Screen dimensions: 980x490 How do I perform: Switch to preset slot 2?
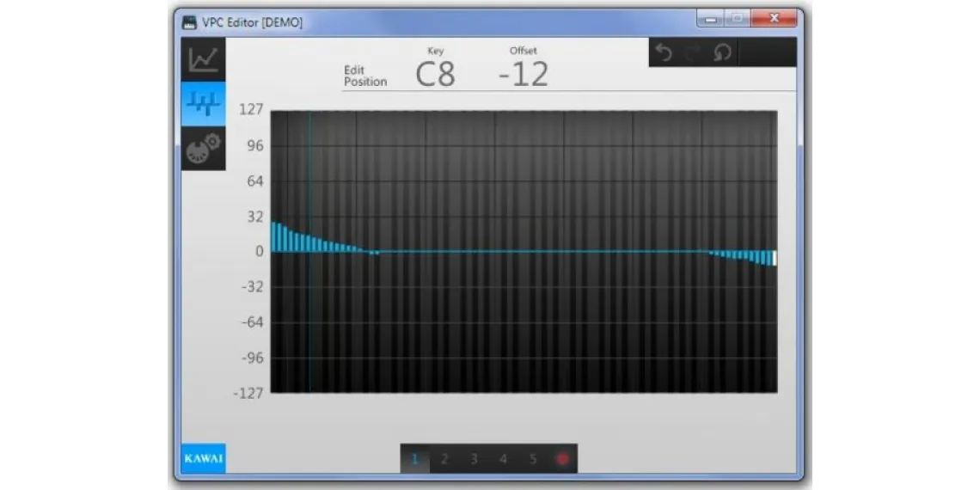[444, 459]
